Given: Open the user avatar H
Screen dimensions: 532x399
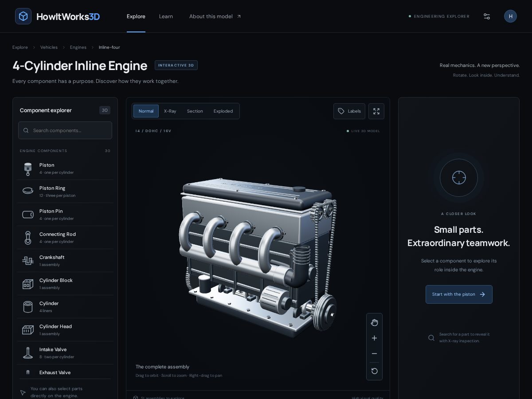Looking at the screenshot, I should coord(510,16).
